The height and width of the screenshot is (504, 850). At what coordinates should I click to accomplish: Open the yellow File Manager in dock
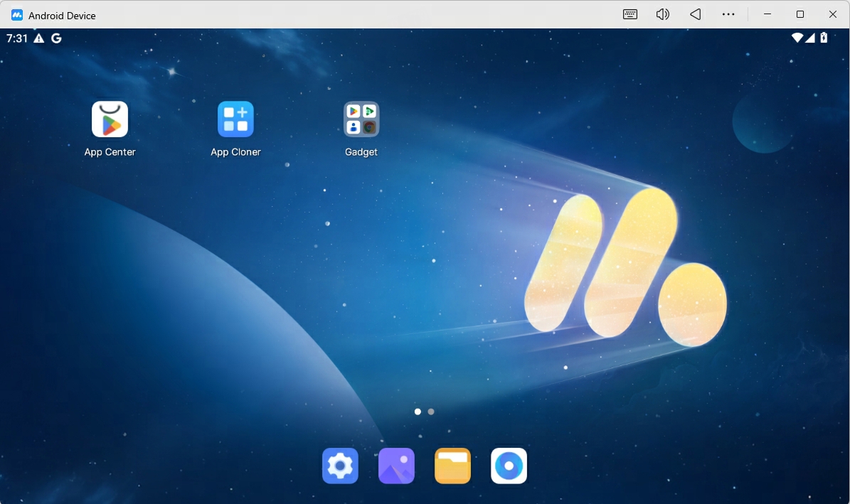click(452, 466)
